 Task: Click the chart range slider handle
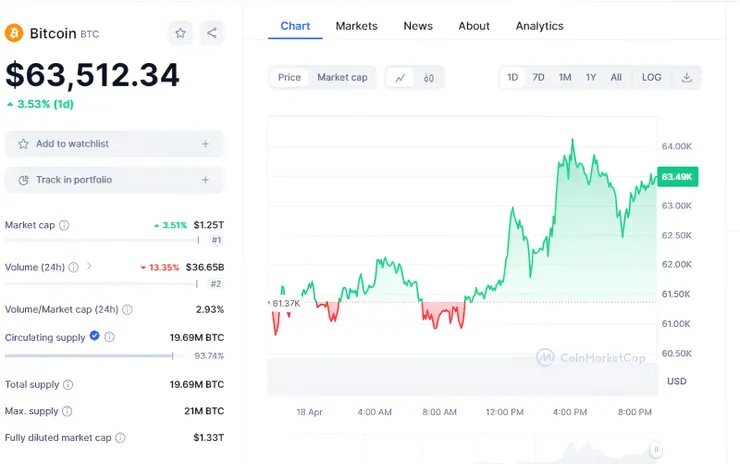click(x=656, y=450)
